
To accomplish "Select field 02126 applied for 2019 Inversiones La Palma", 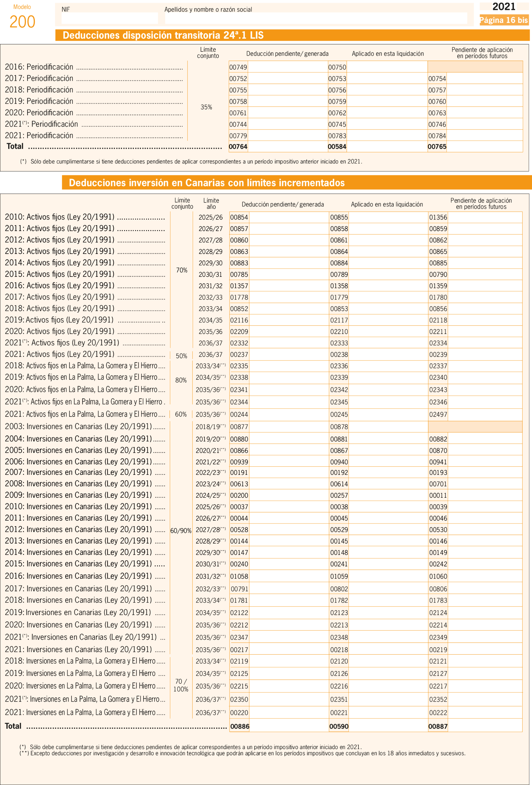I will click(x=388, y=674).
